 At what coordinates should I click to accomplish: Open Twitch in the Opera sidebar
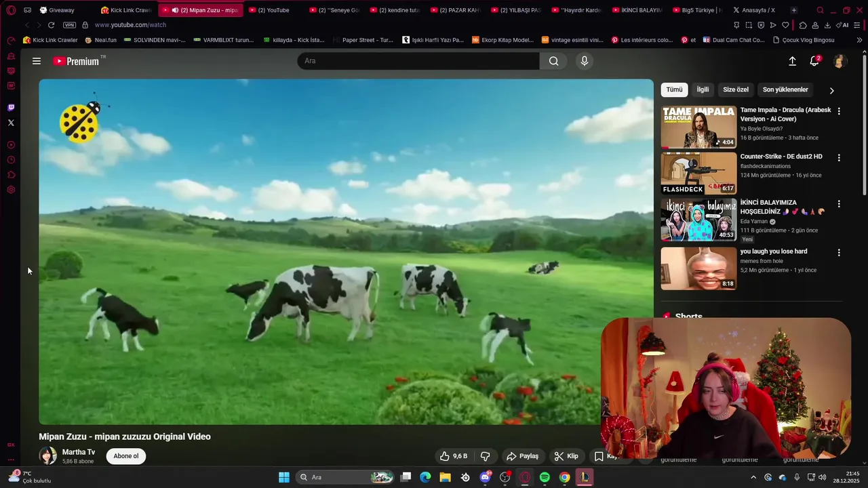click(11, 107)
